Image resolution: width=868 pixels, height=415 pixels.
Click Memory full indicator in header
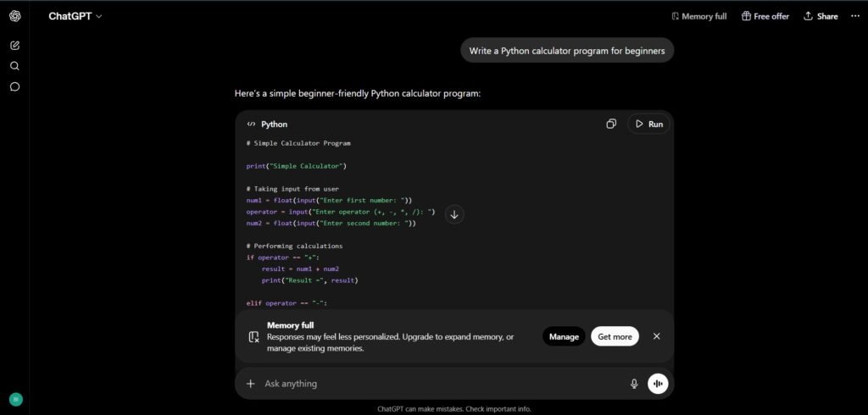click(698, 17)
